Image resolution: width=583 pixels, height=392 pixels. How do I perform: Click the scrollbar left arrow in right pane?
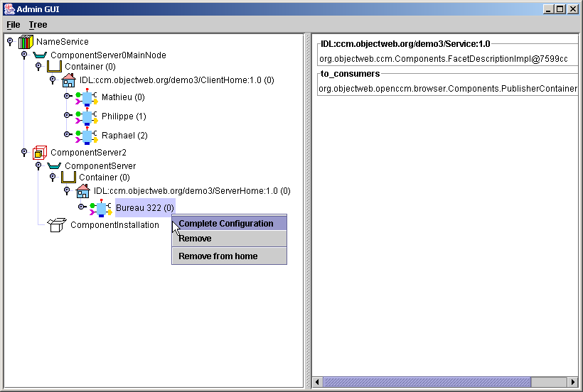[x=318, y=382]
